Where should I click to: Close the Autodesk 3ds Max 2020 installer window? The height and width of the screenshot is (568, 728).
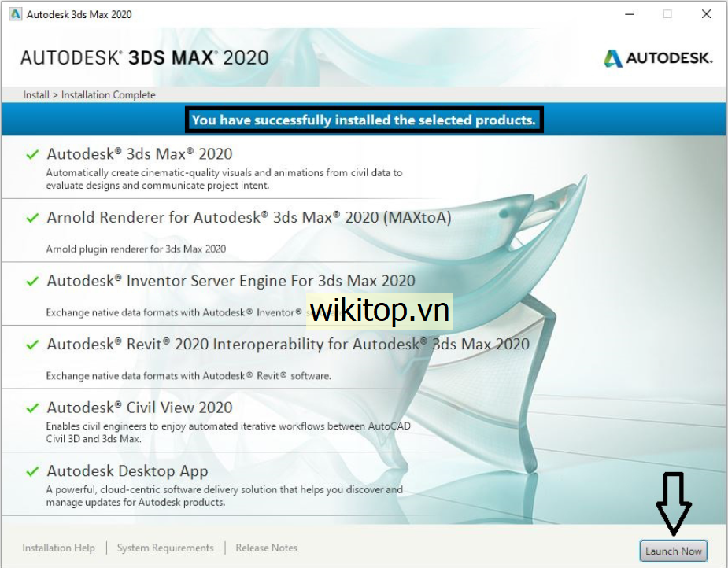pyautogui.click(x=706, y=14)
